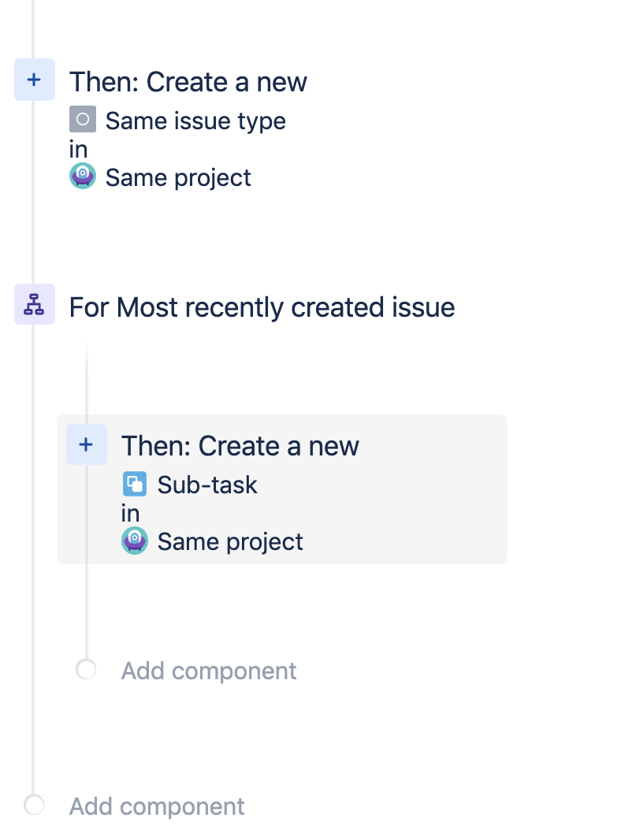The height and width of the screenshot is (840, 621).
Task: Click the plus icon on the first Then action
Action: [x=34, y=80]
